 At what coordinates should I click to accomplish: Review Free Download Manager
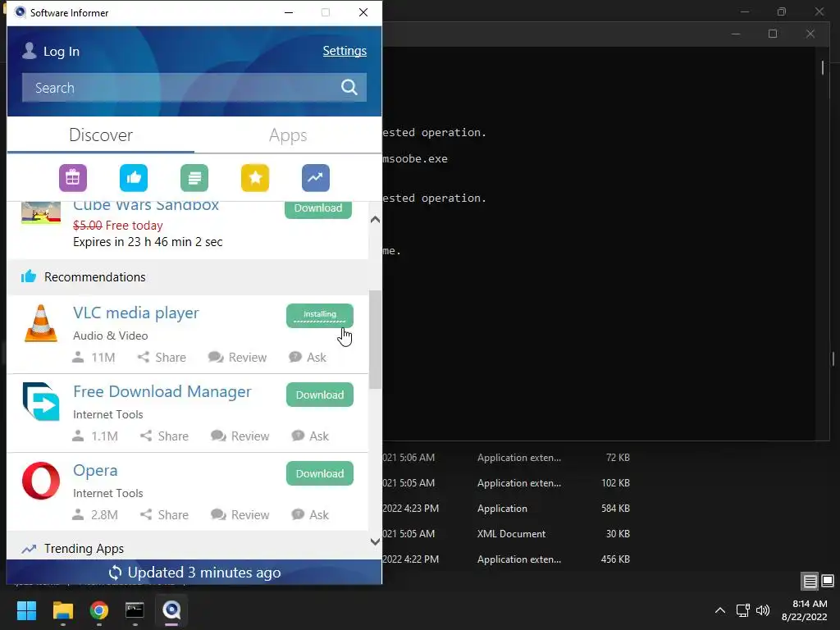coord(240,436)
